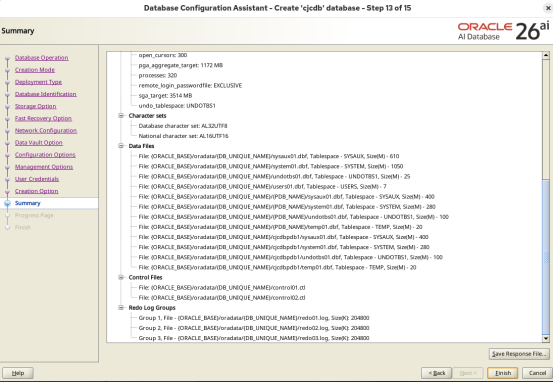Viewport: 554px width, 382px height.
Task: Select cjcdbpdb1/system01.dbf data file row
Action: (x=284, y=247)
